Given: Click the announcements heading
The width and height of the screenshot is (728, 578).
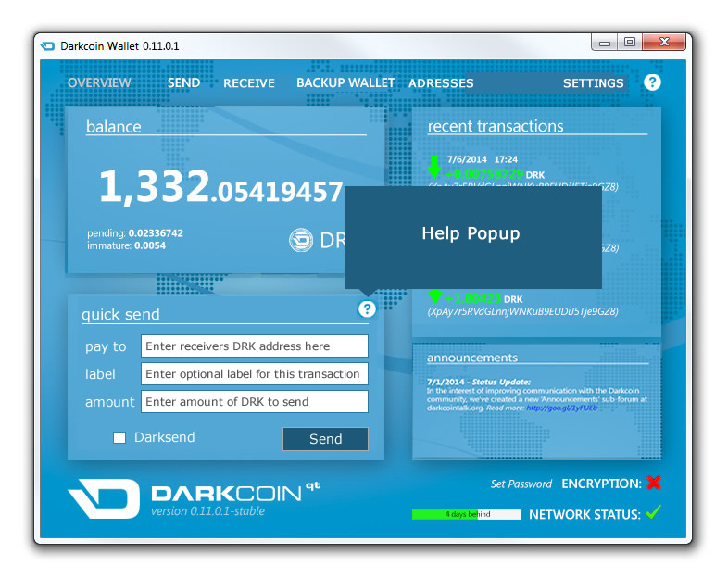Looking at the screenshot, I should point(472,358).
